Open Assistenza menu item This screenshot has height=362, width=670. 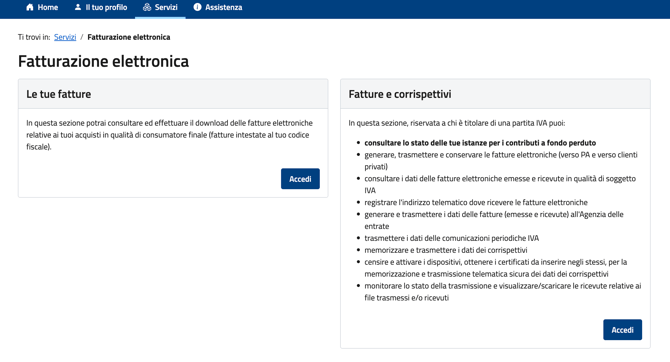click(218, 7)
